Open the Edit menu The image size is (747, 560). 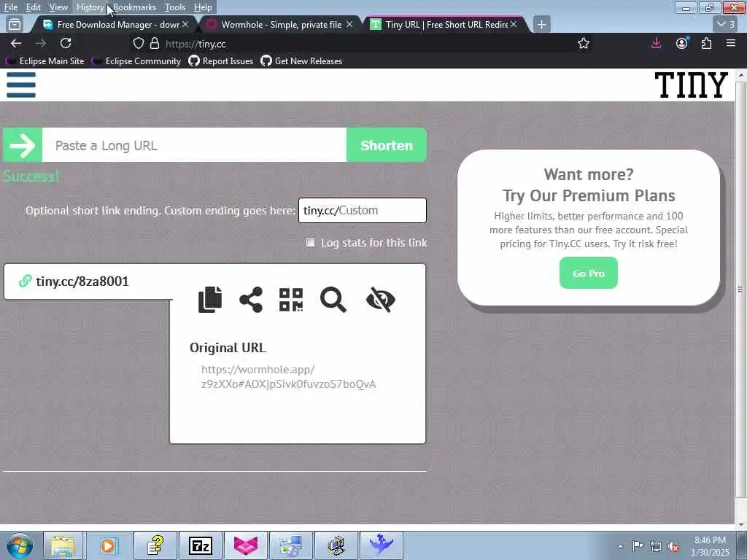click(34, 7)
